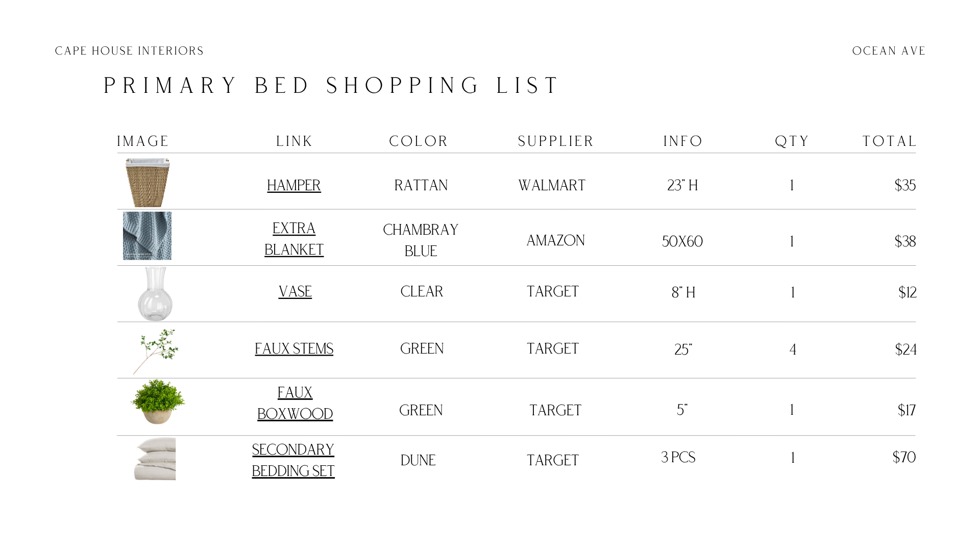Open the SECONDARY BEDDING SET link

(x=293, y=460)
